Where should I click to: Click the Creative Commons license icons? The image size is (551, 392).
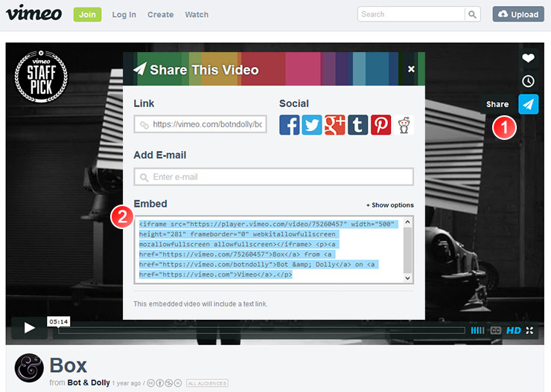[x=164, y=383]
